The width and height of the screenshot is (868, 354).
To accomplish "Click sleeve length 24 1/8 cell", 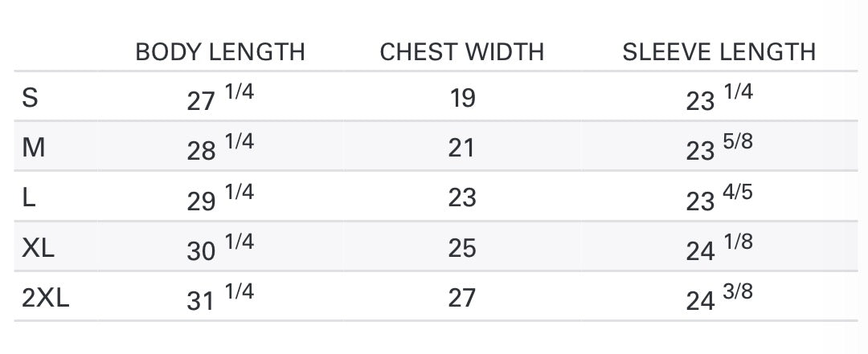I will [719, 246].
